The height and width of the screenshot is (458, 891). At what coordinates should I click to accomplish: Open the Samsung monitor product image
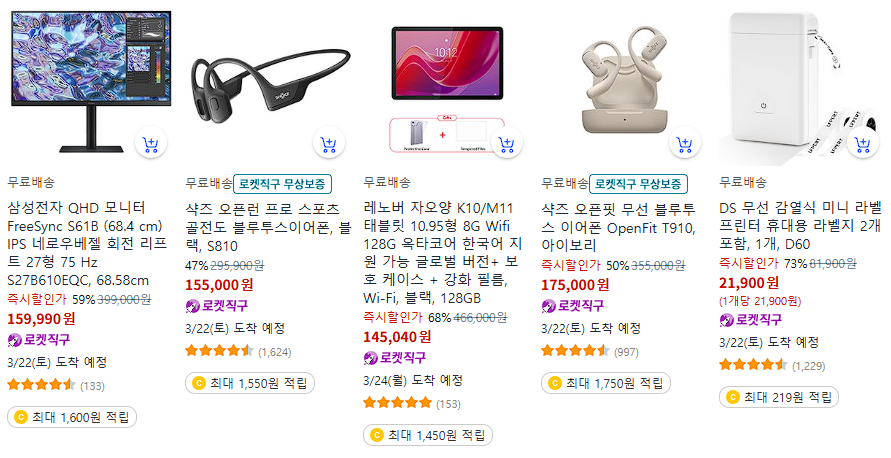[x=91, y=83]
